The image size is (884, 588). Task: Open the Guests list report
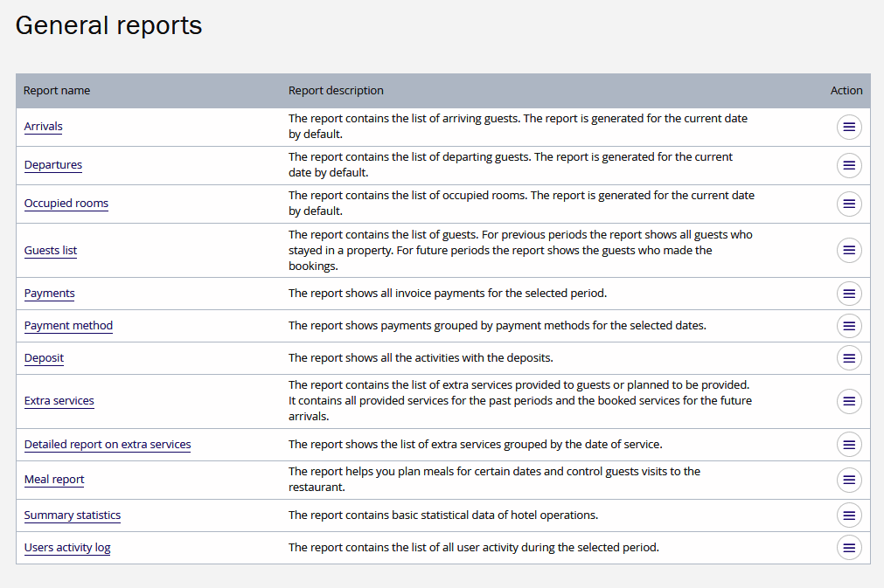click(x=51, y=251)
